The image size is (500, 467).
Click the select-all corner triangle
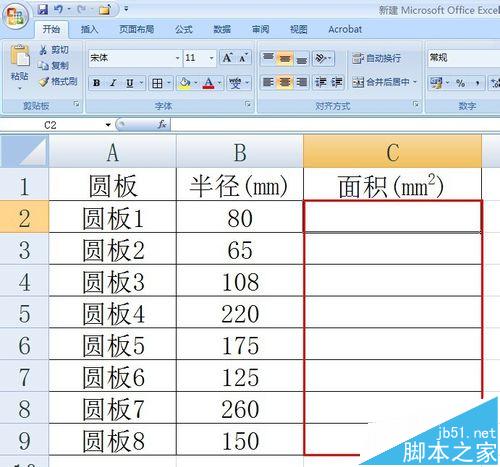(x=24, y=151)
